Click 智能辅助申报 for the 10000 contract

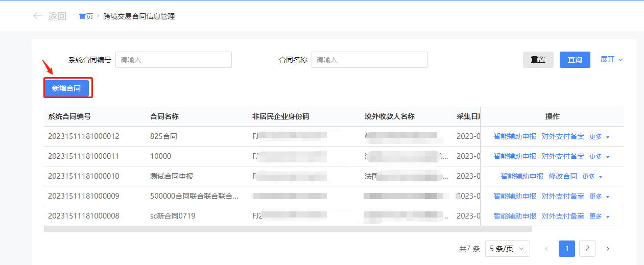tap(515, 157)
